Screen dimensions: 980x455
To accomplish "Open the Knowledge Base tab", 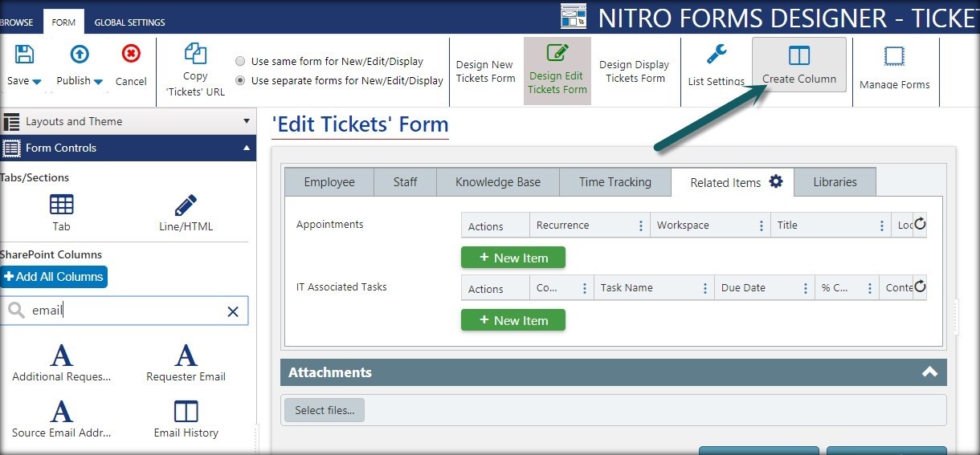I will [498, 182].
